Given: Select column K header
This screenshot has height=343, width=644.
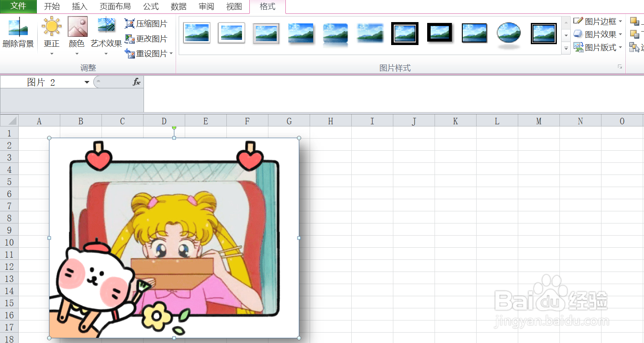Looking at the screenshot, I should 455,121.
